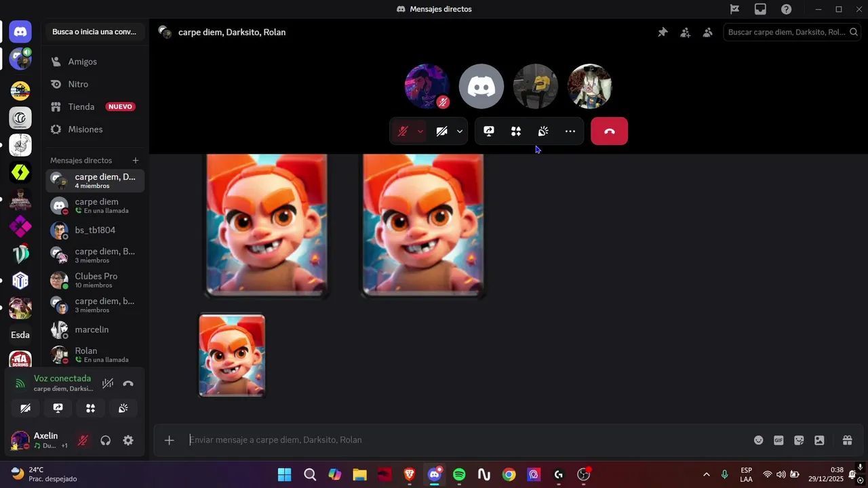Open activities in the call toolbar

(x=516, y=131)
